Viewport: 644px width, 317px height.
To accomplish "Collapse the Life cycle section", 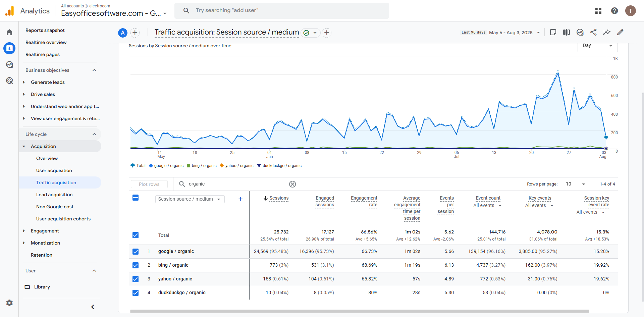I will click(94, 134).
